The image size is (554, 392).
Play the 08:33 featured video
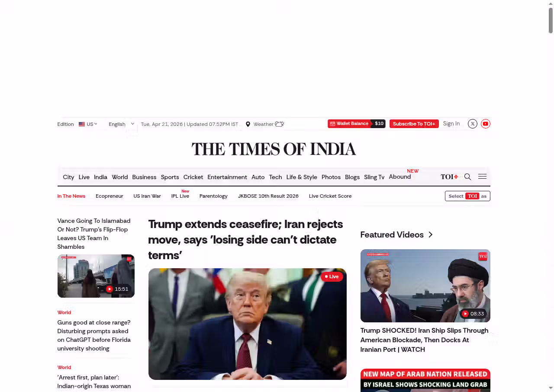pos(425,286)
